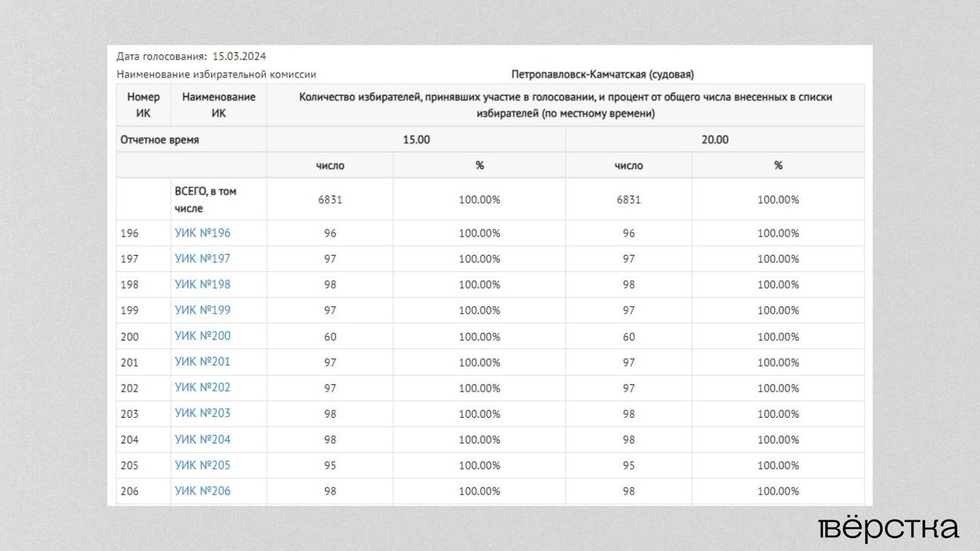
Task: Click the 20.00 report time header
Action: (x=715, y=140)
